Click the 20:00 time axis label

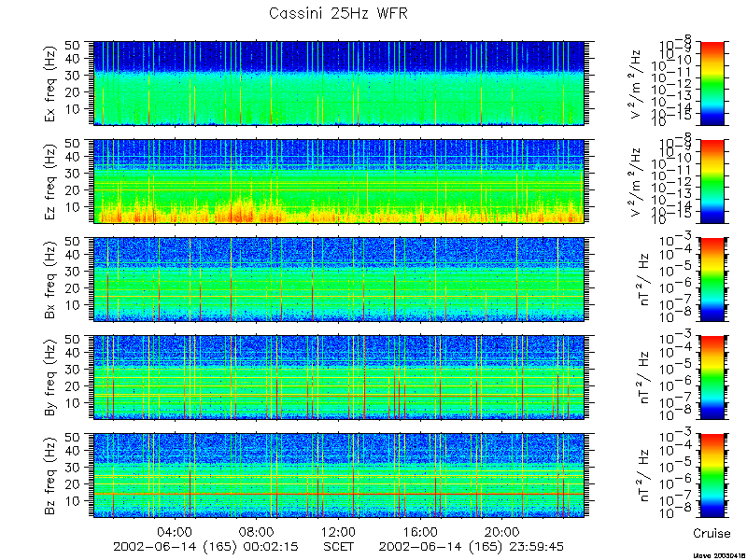coord(501,531)
